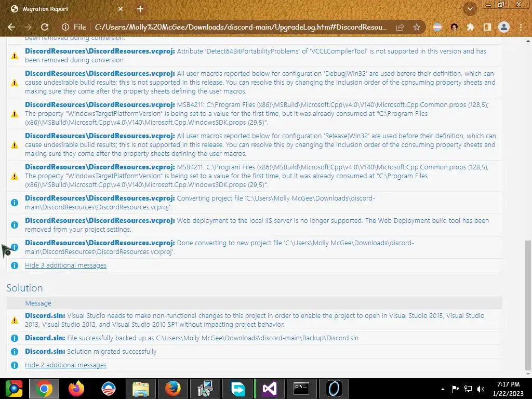Click warning icon beside Debug|Win32 macros message
532x399 pixels.
click(x=14, y=83)
